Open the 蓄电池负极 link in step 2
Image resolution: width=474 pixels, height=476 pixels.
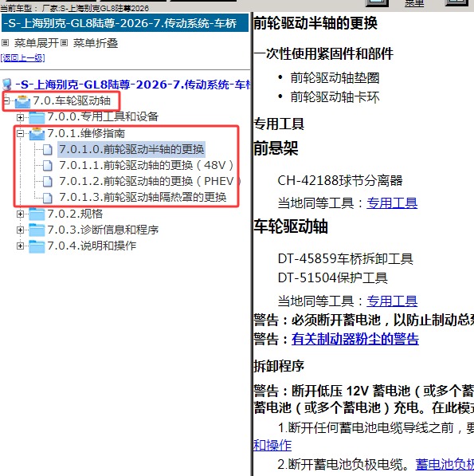coord(445,464)
